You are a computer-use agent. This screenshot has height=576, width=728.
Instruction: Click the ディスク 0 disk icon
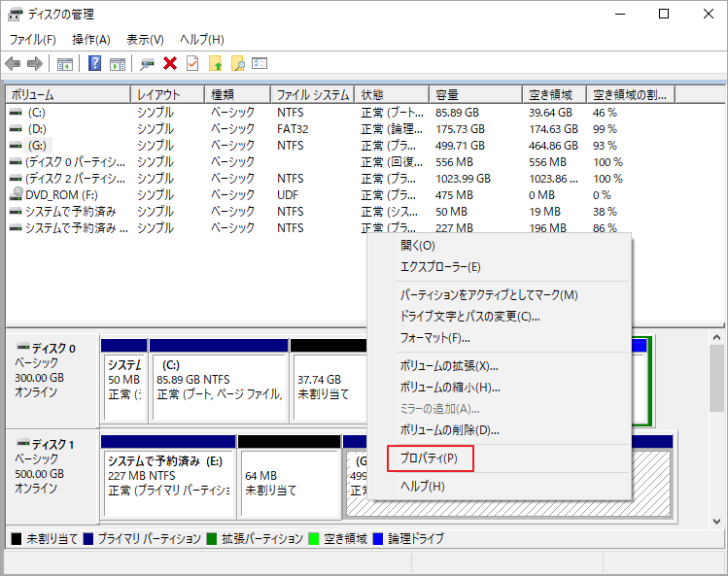(23, 347)
